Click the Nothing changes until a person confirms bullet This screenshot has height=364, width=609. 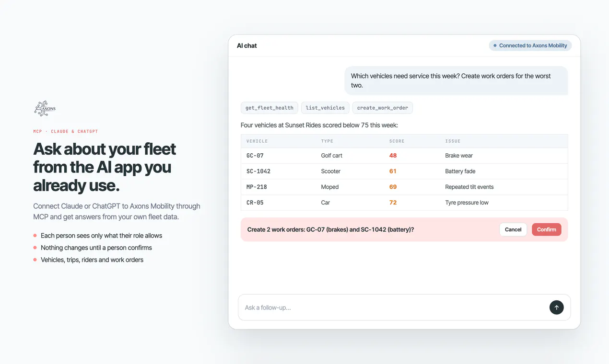click(x=96, y=248)
